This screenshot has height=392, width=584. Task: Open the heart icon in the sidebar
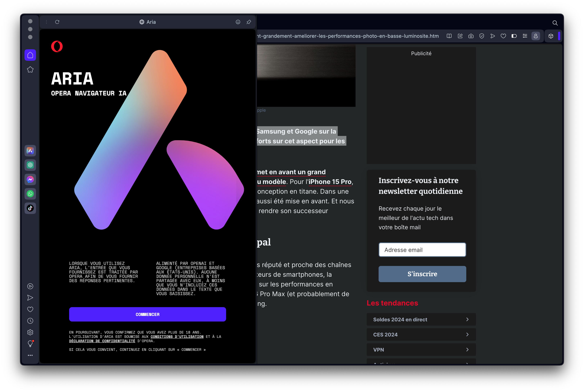click(x=30, y=309)
